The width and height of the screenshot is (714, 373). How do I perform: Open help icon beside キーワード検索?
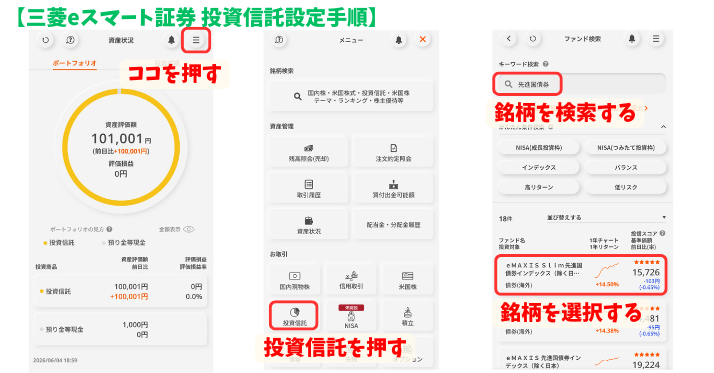click(546, 64)
